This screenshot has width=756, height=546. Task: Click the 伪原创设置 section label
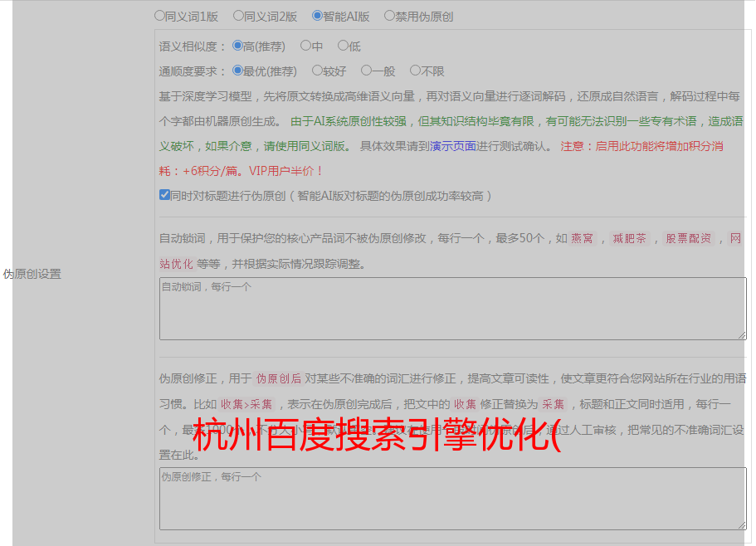click(x=32, y=274)
